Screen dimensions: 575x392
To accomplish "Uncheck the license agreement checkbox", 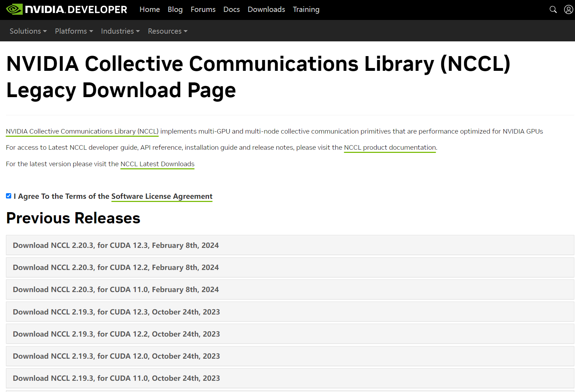I will point(9,196).
